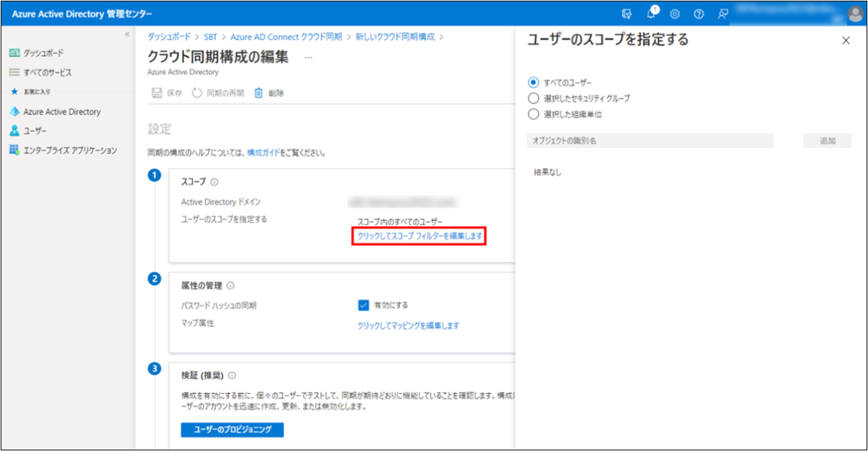Focus the オブジェクトの識別名 input field
This screenshot has height=451, width=868.
650,141
